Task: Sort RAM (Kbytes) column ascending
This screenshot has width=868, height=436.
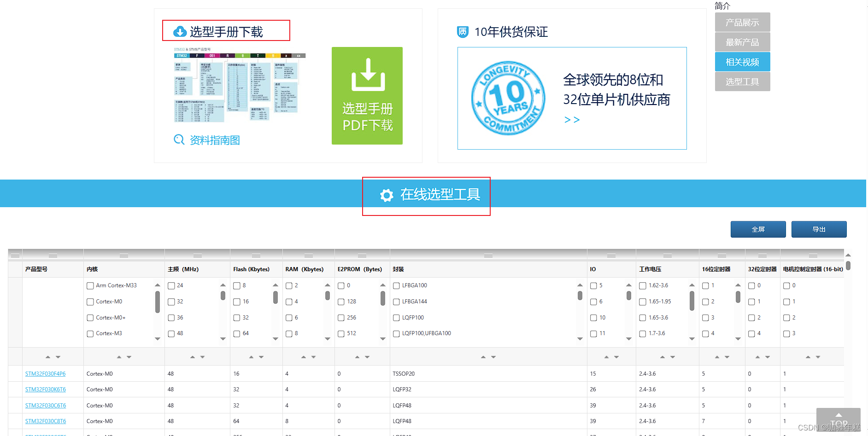Action: pos(304,357)
